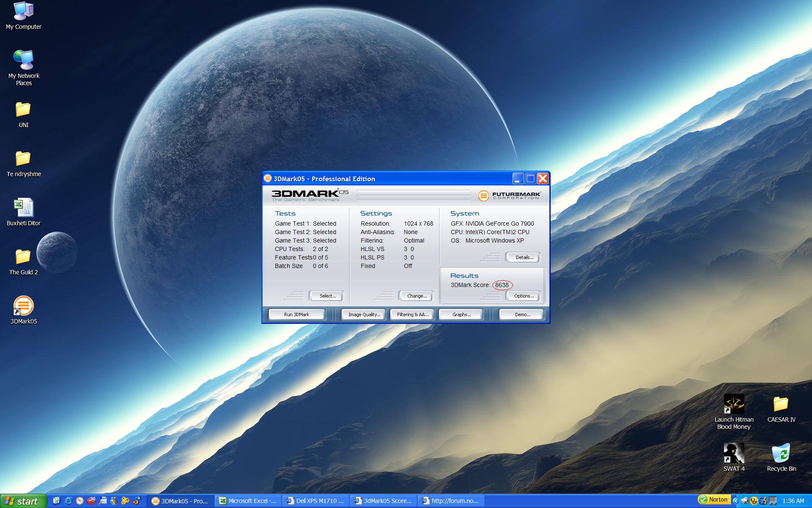
Task: Click the 3DMark05 title bar icon
Action: (x=268, y=178)
